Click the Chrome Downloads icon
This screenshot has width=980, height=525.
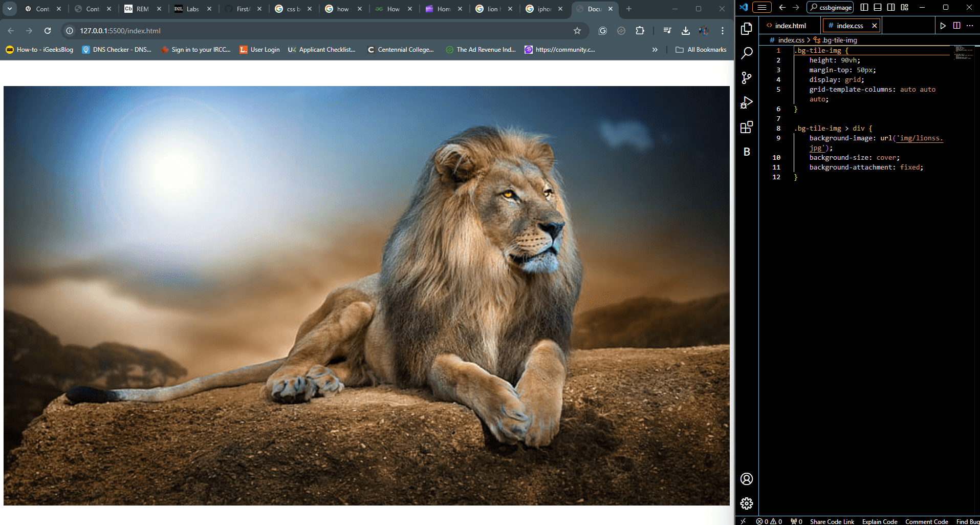[x=685, y=31]
